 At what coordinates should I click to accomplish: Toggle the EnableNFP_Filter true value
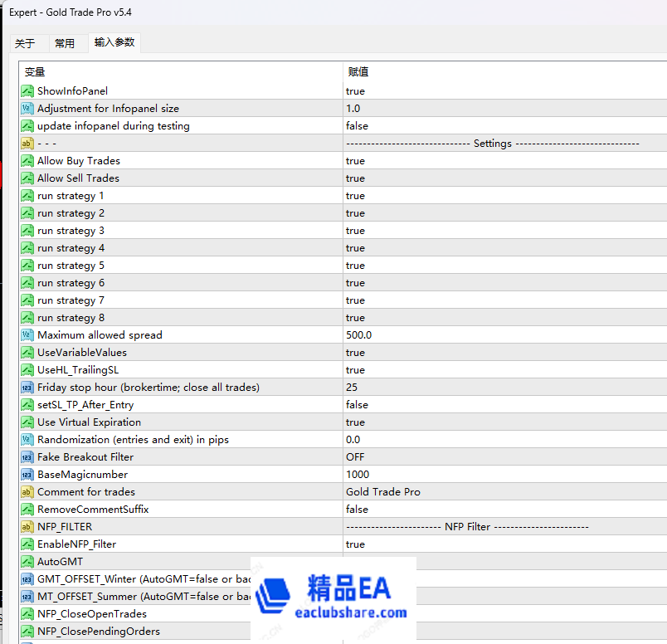click(x=355, y=544)
